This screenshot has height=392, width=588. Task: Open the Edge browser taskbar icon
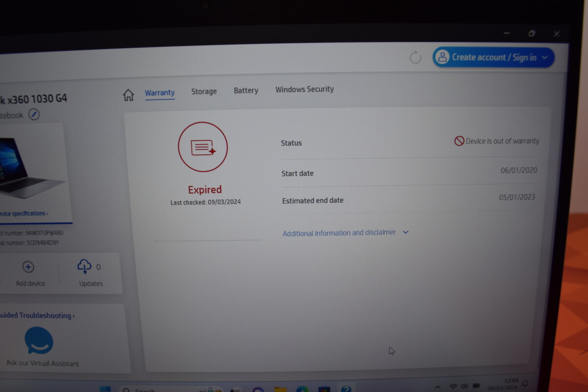[x=302, y=390]
